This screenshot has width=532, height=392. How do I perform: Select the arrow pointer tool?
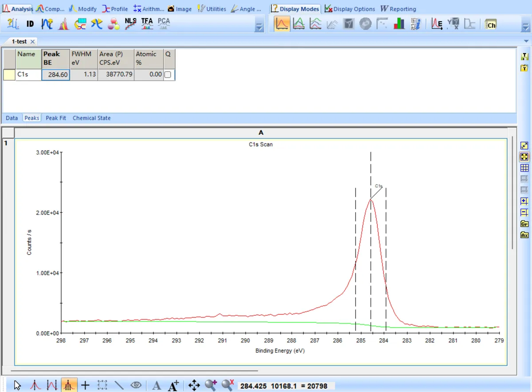tap(17, 385)
